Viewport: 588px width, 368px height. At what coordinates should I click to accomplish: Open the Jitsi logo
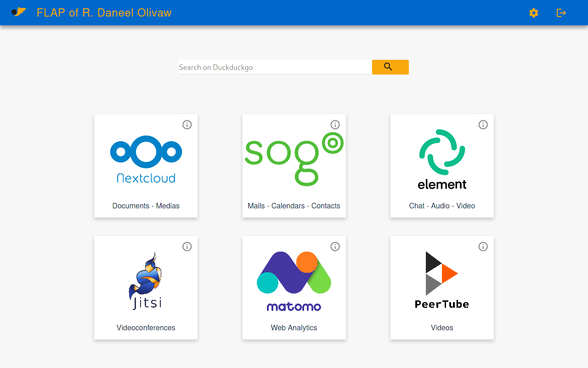tap(146, 281)
